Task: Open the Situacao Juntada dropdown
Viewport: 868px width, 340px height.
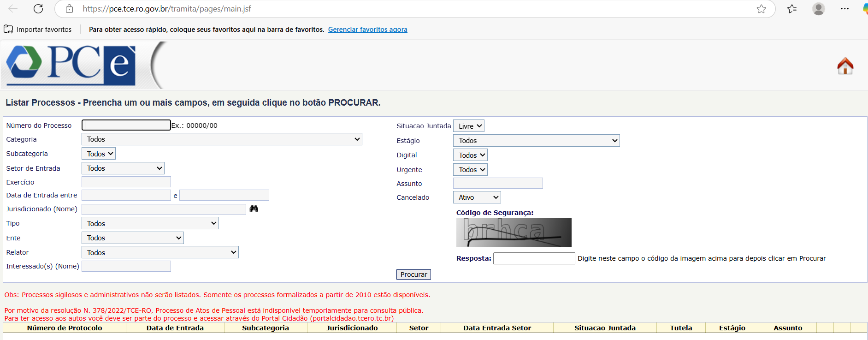Action: 468,126
